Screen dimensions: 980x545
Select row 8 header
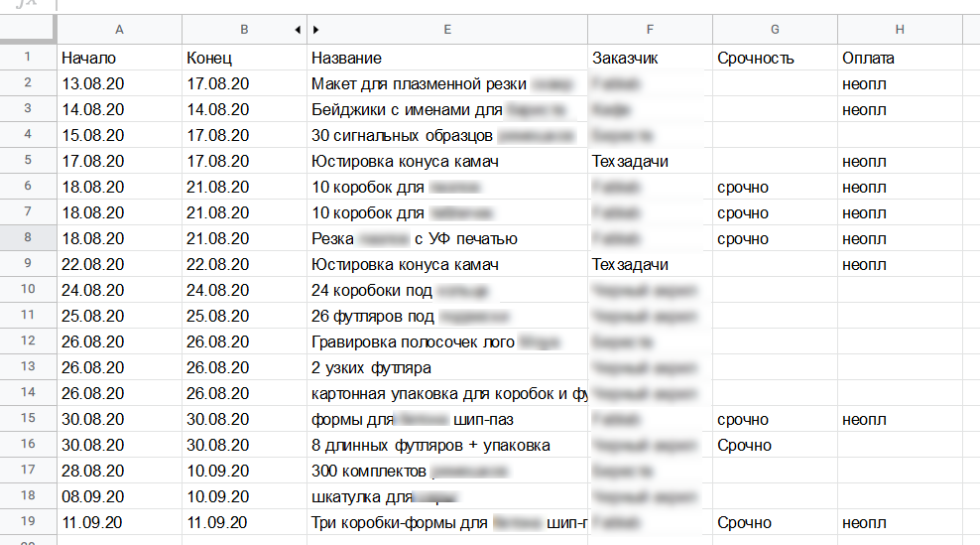click(x=28, y=238)
